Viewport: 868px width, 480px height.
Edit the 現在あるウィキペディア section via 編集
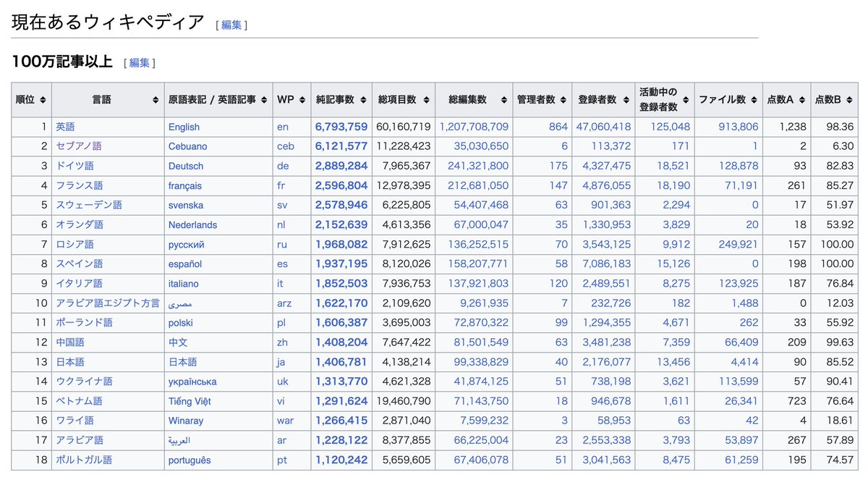(231, 25)
